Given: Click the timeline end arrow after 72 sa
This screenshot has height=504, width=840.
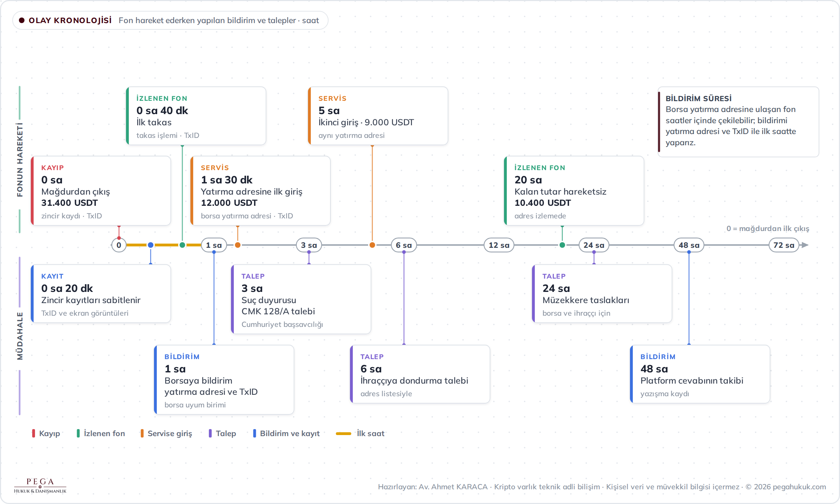Looking at the screenshot, I should tap(805, 245).
